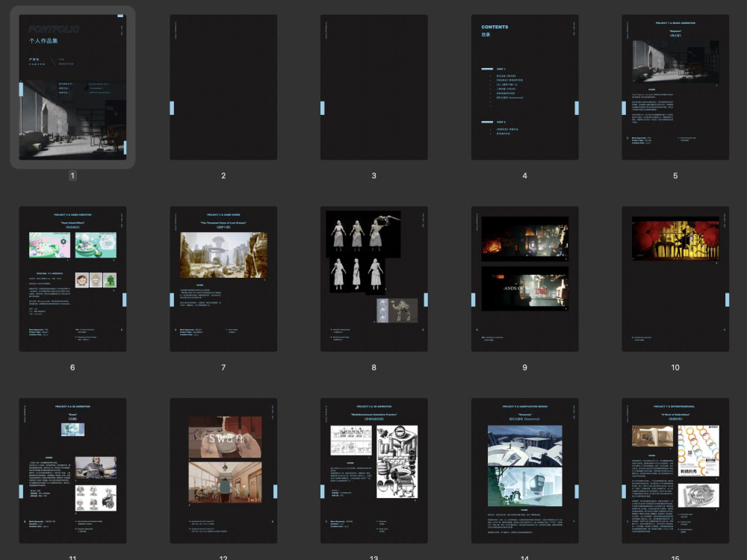Click page number label 4
747x560 pixels.
(524, 175)
